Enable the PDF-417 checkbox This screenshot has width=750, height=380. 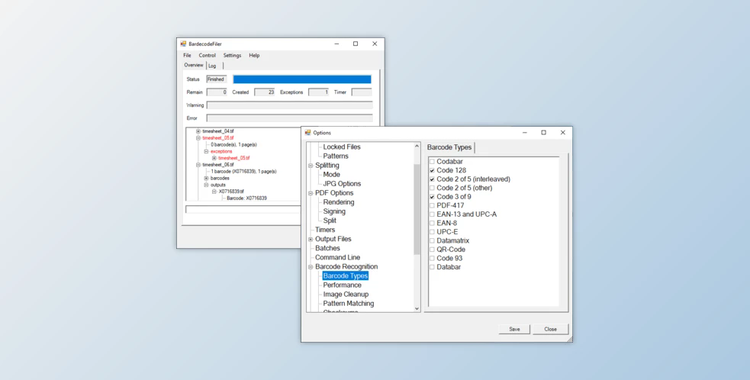(x=432, y=205)
